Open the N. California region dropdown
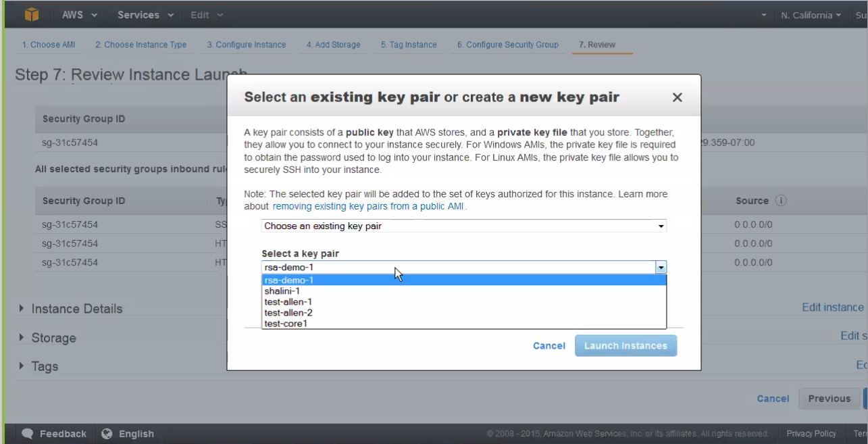This screenshot has width=868, height=444. point(811,15)
